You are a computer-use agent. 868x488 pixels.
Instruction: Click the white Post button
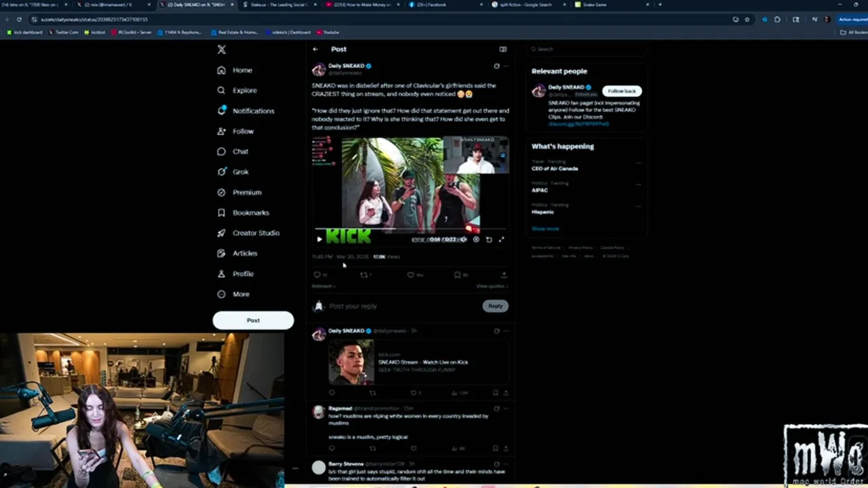pyautogui.click(x=253, y=320)
